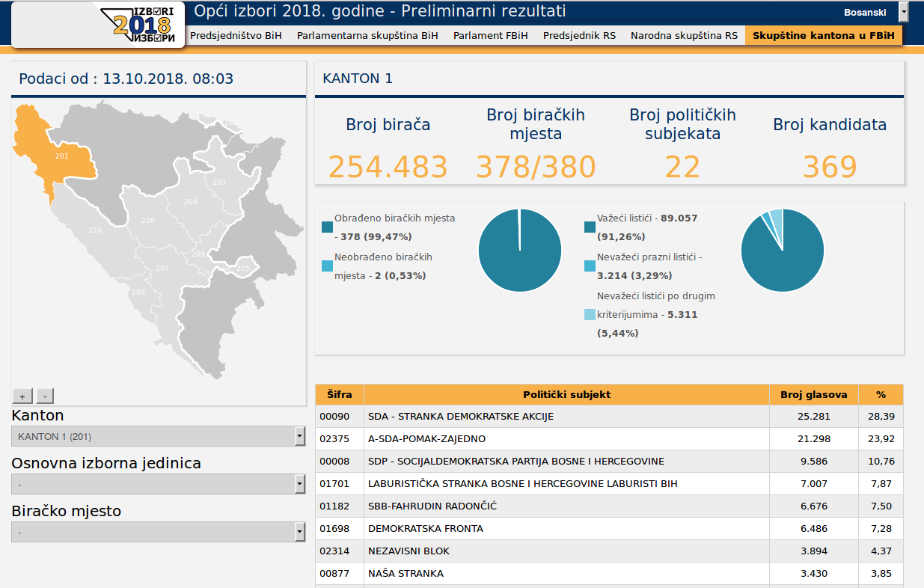Open the Bosanski language dropdown

[903, 13]
